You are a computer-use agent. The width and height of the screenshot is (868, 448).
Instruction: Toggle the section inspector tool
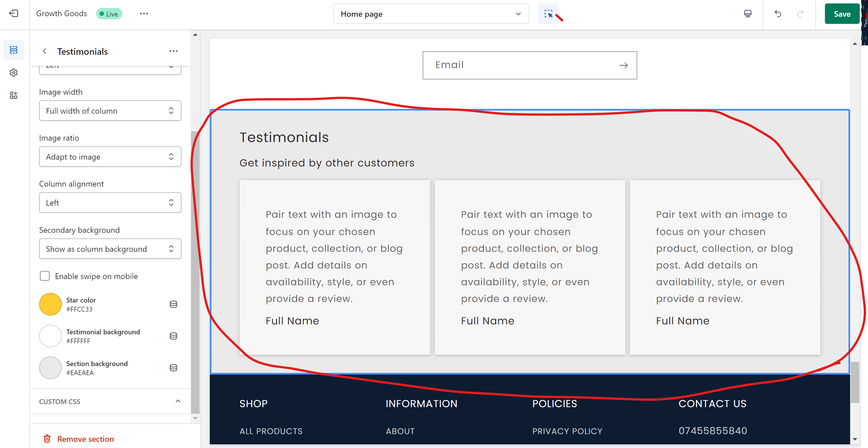[548, 14]
